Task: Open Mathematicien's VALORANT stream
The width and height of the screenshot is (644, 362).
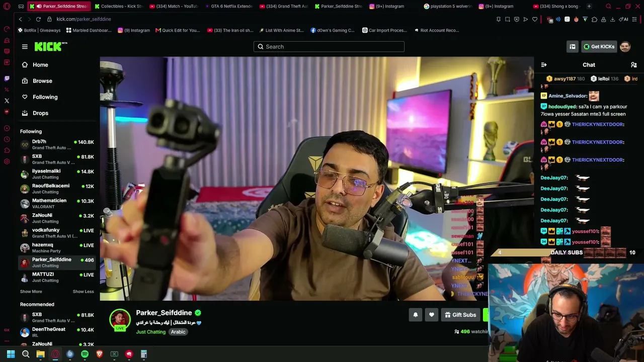Action: (57, 204)
